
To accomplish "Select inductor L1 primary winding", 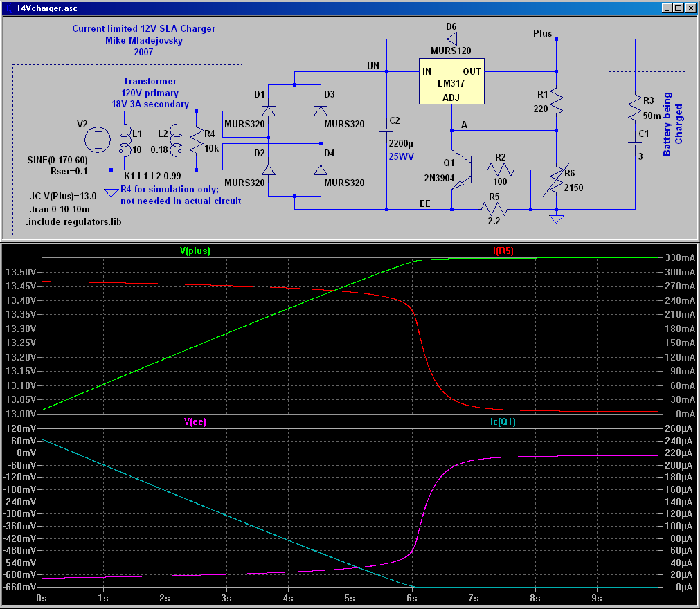I will (x=125, y=140).
